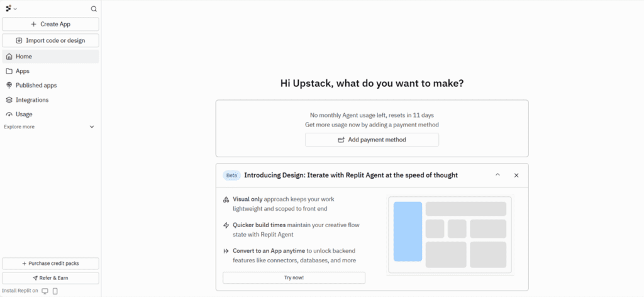Image resolution: width=644 pixels, height=297 pixels.
Task: Click the Home house icon
Action: click(9, 57)
